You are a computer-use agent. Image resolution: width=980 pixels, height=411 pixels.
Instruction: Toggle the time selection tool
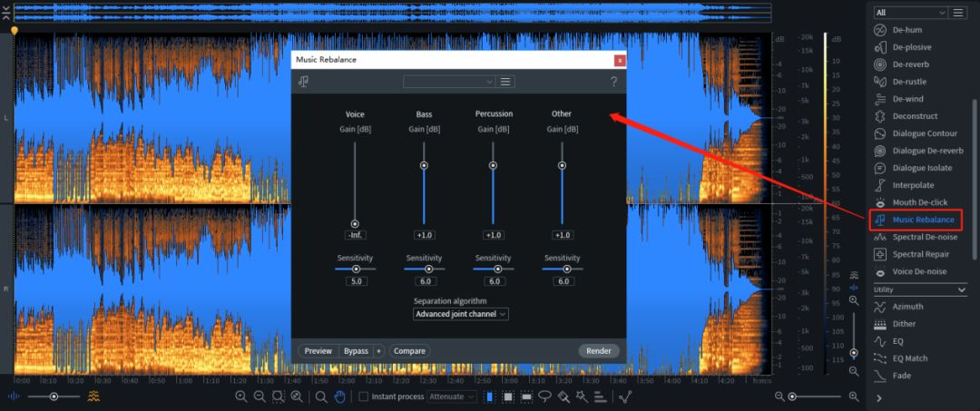[489, 396]
